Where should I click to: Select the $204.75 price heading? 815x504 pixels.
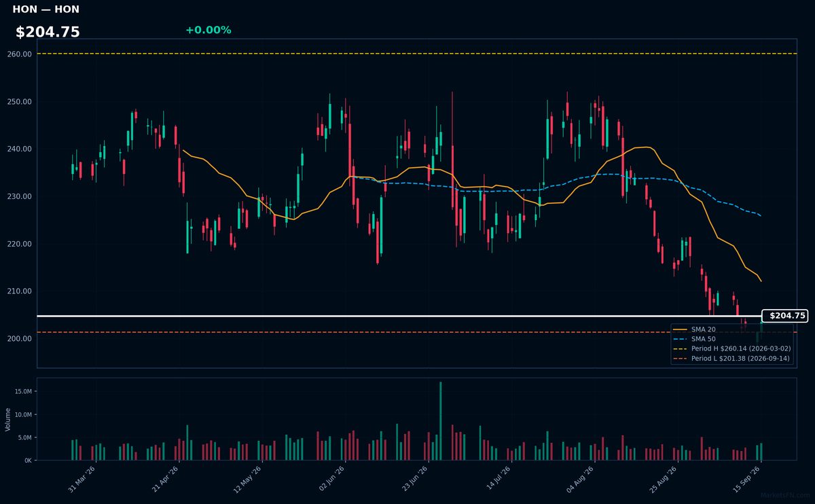48,32
